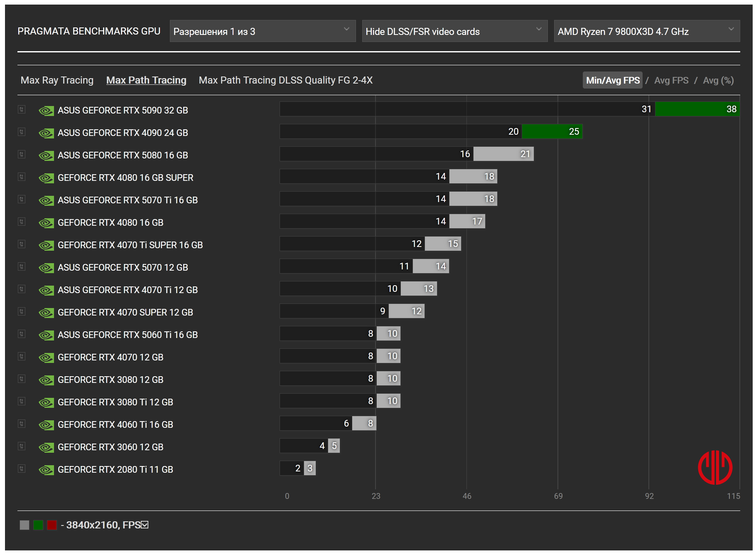Click the NVIDIA logo for RTX 4070 SUPER
756x555 pixels.
pyautogui.click(x=46, y=313)
